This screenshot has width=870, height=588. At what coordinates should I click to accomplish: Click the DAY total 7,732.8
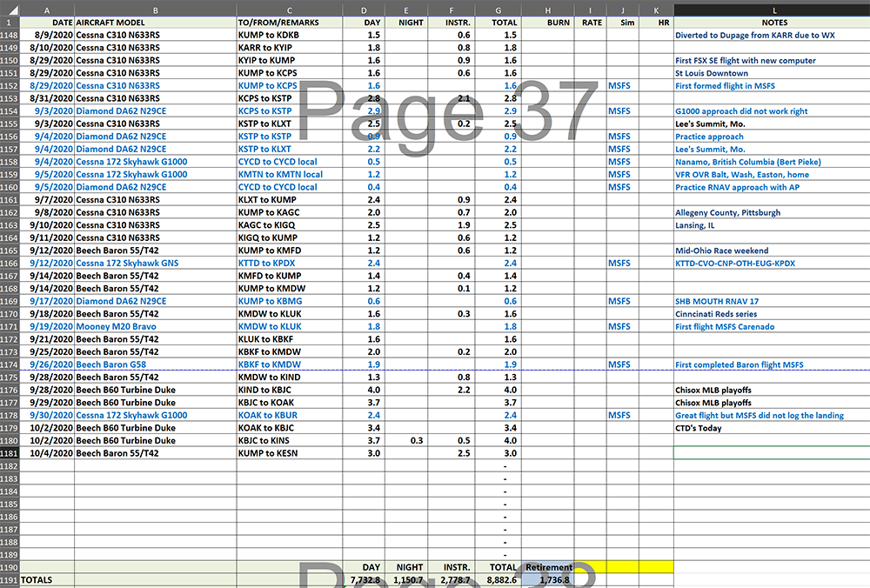point(364,580)
